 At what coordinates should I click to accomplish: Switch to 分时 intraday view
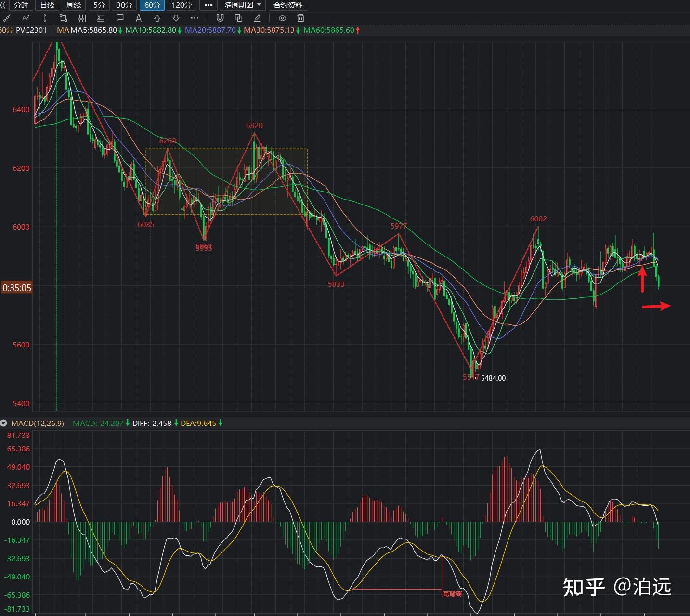pos(21,5)
